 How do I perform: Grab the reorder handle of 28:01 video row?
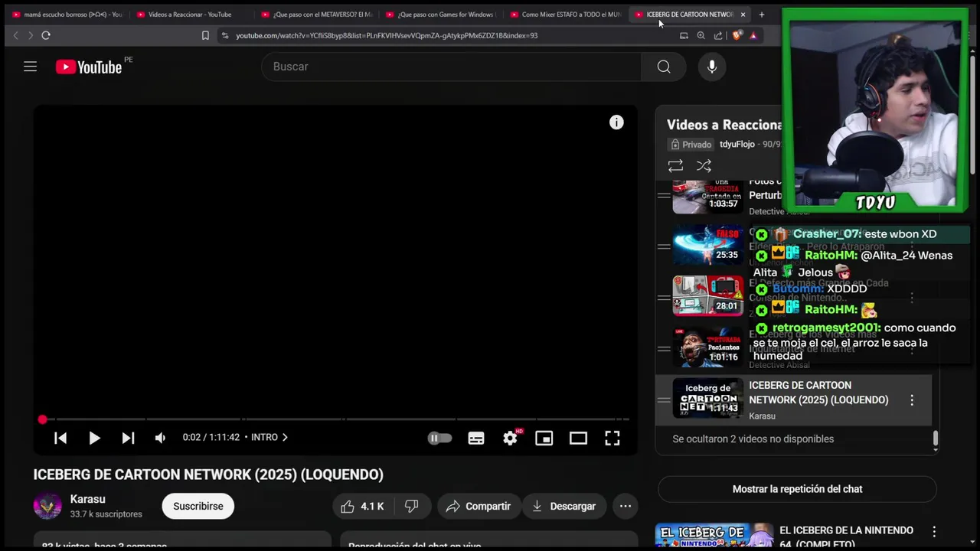664,297
